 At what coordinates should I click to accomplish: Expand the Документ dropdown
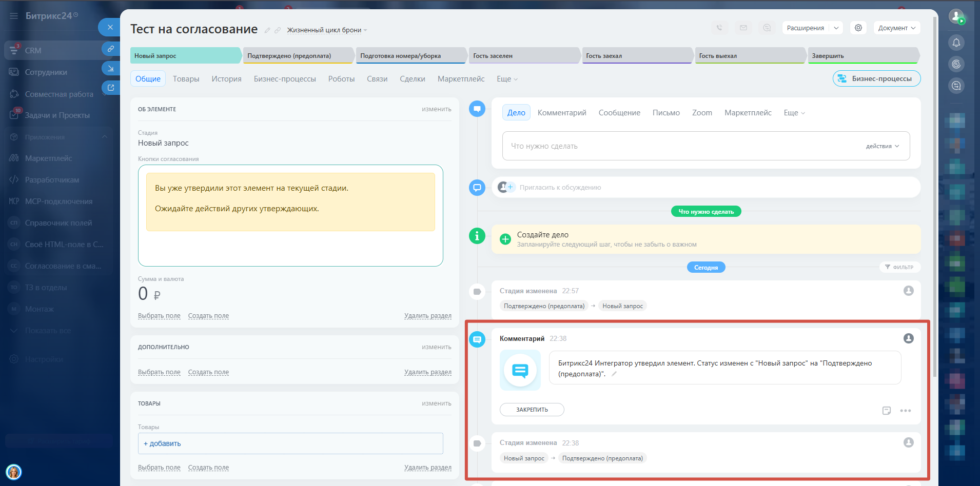tap(896, 28)
